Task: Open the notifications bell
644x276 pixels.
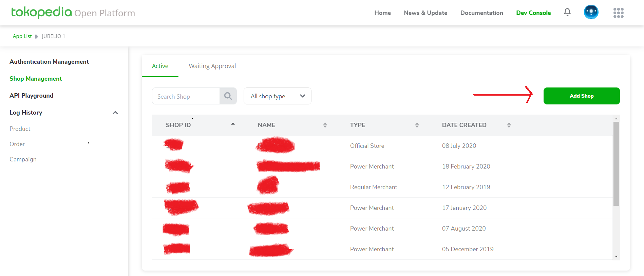Action: (567, 12)
